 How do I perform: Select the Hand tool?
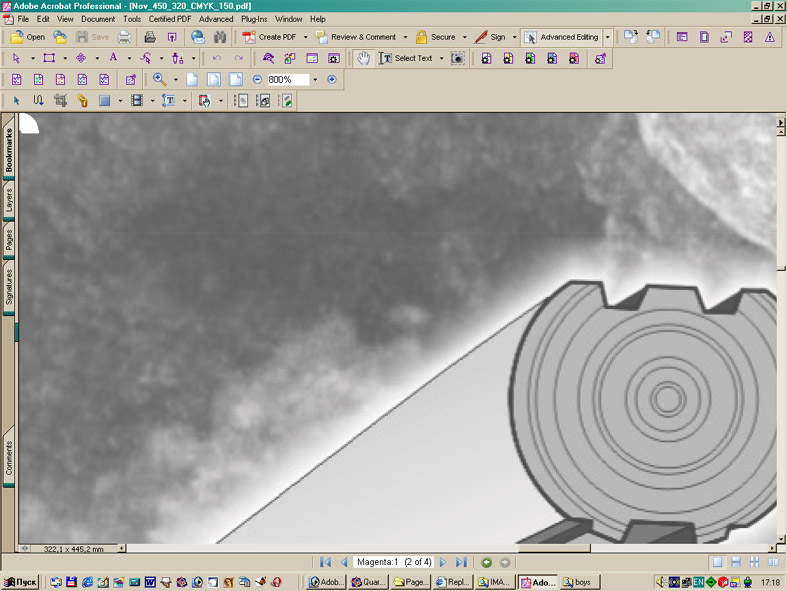tap(363, 58)
